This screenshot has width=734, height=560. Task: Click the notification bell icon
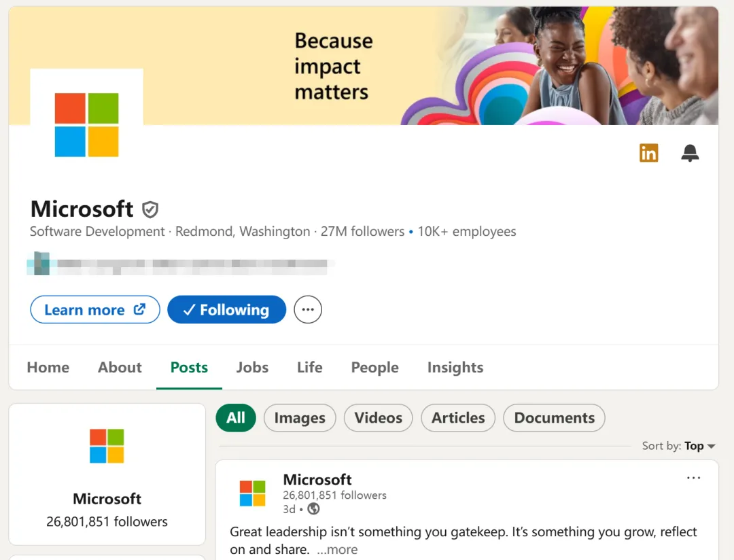coord(690,154)
